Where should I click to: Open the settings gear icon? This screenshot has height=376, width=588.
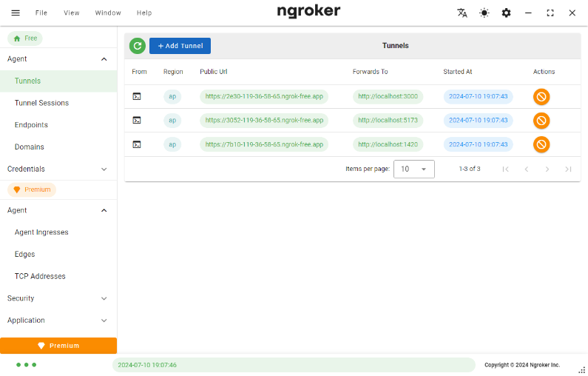506,13
